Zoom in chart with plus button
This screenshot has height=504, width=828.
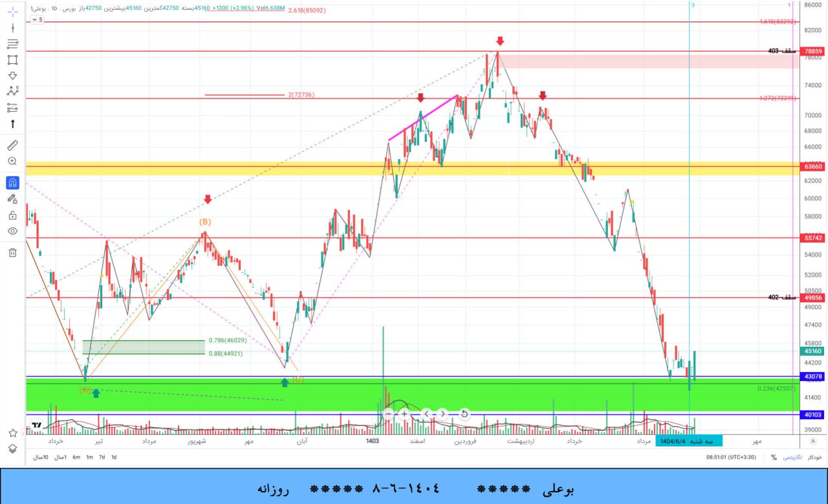pos(404,413)
